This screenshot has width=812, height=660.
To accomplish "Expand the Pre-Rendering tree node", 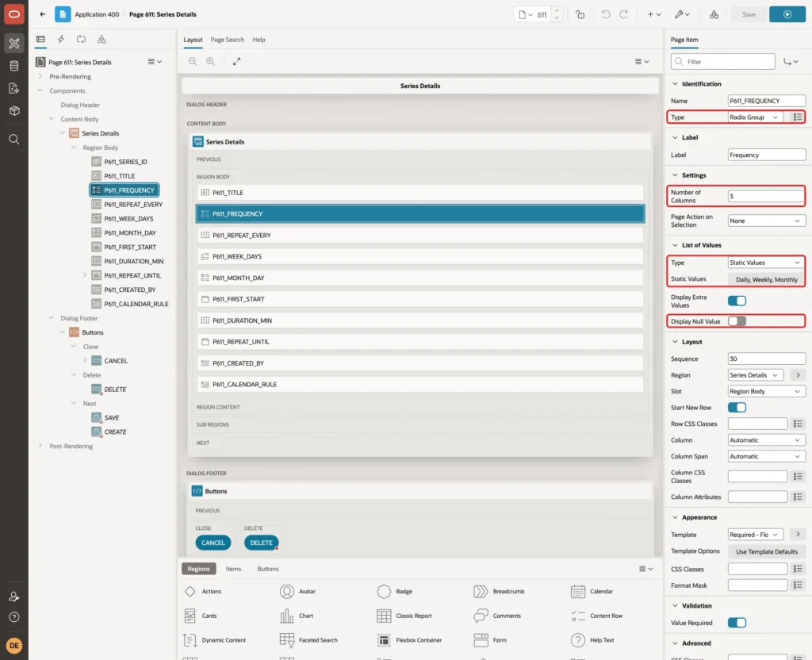I will [x=40, y=76].
